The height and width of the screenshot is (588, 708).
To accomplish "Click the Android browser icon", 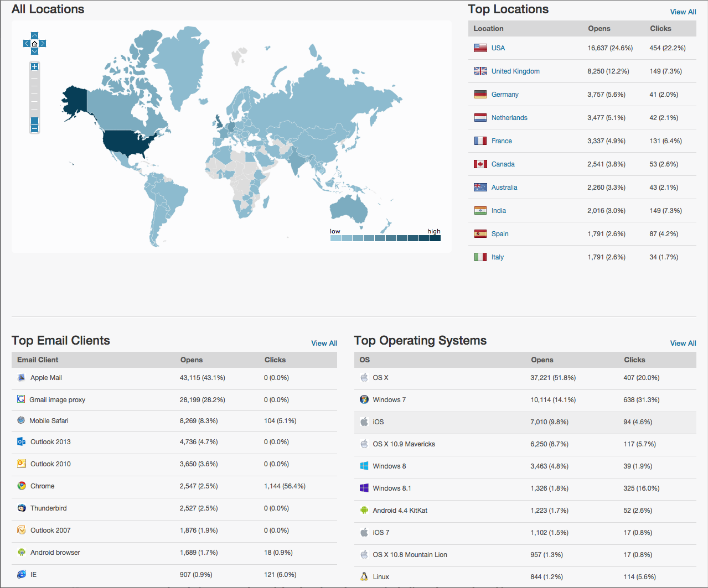I will click(x=22, y=552).
